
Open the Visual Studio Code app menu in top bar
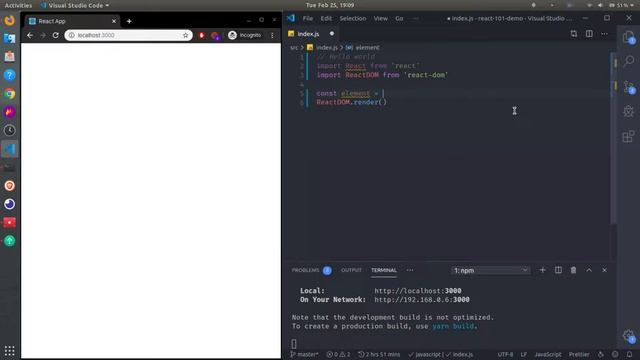[75, 5]
